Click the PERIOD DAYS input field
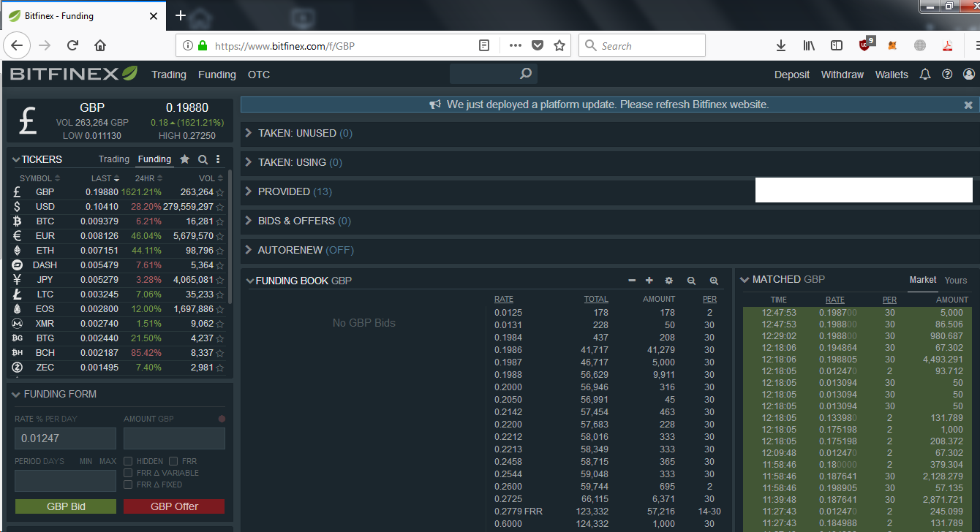The width and height of the screenshot is (980, 532). (x=66, y=481)
